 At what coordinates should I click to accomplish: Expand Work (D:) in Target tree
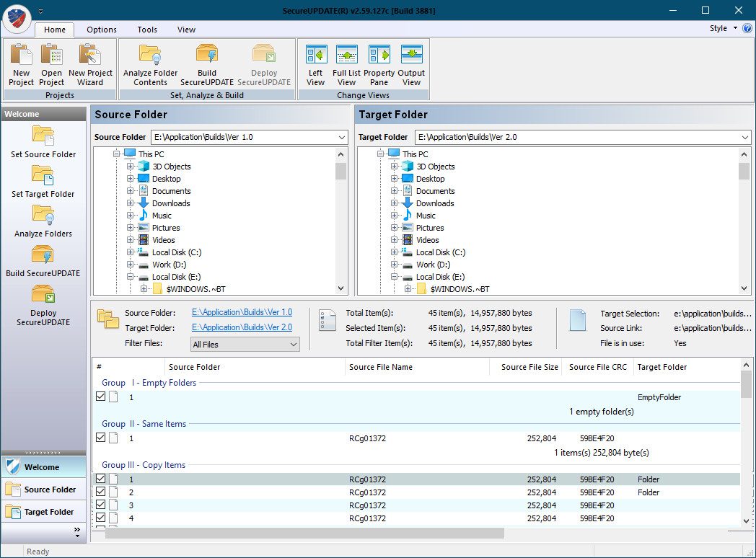[x=394, y=265]
